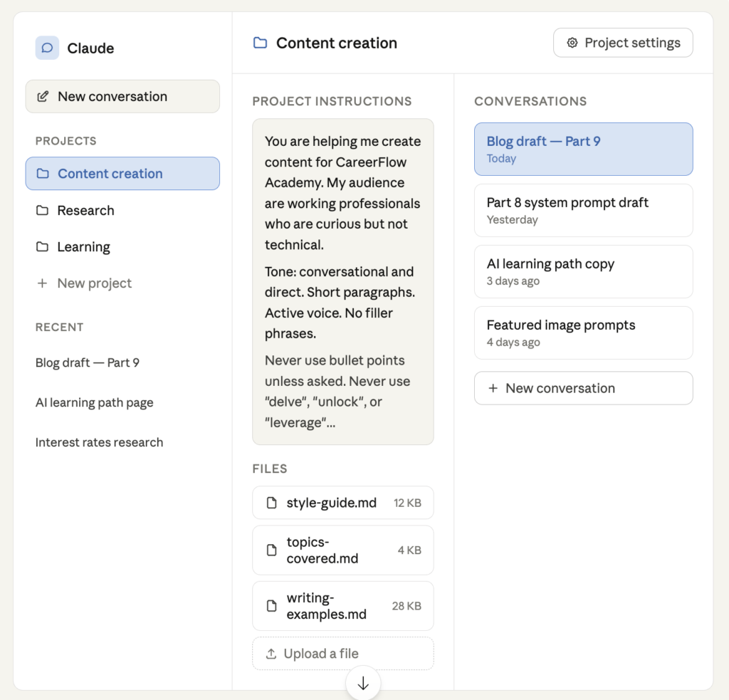The image size is (729, 700).
Task: Open Interest rates research in Recent
Action: pyautogui.click(x=100, y=442)
